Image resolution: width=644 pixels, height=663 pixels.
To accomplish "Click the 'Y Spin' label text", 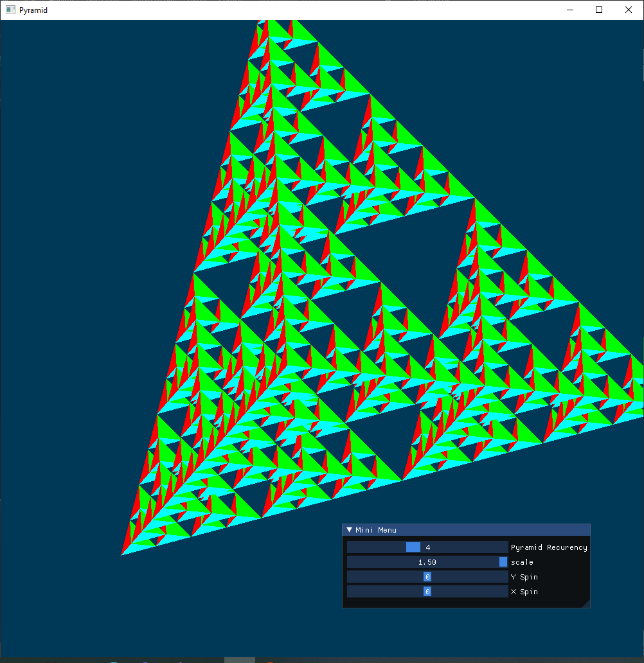I will pos(524,576).
